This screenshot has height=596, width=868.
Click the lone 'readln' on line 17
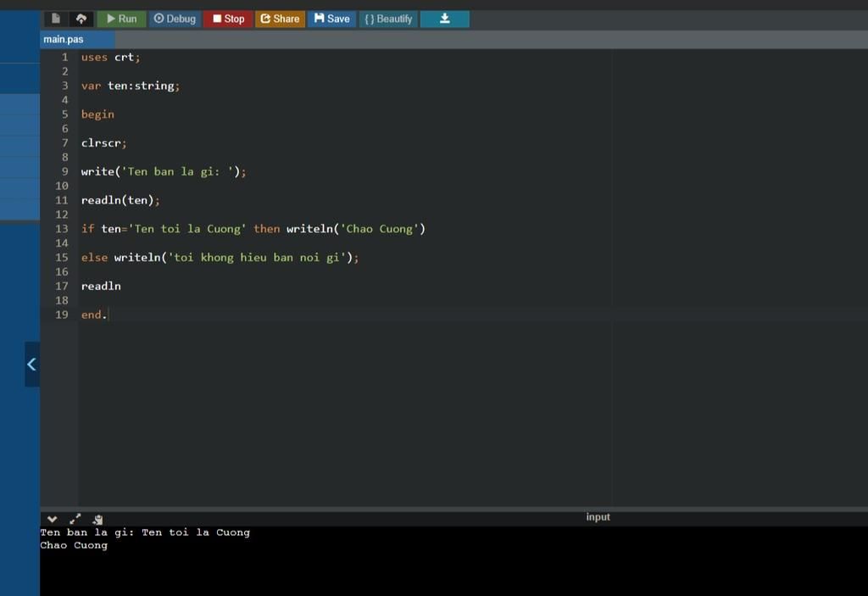pyautogui.click(x=101, y=287)
